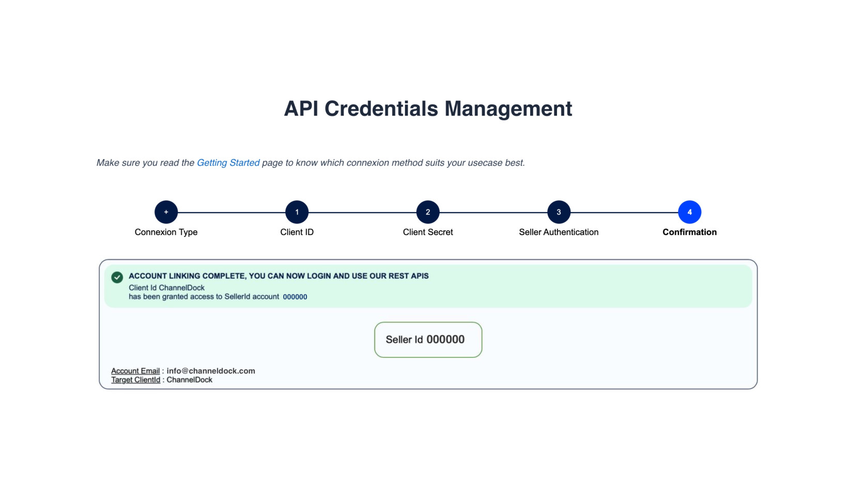Click the 000000 SellerId value in green banner
This screenshot has width=868, height=488.
(x=295, y=297)
